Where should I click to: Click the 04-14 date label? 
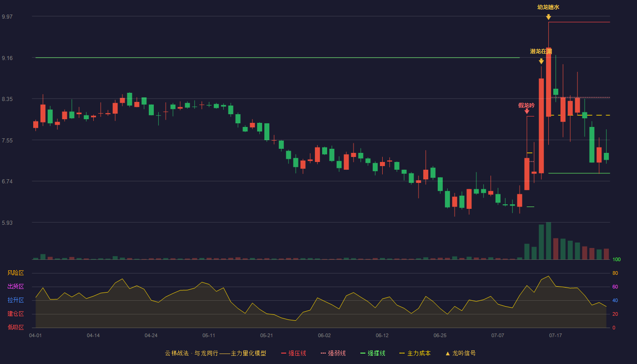click(x=93, y=335)
